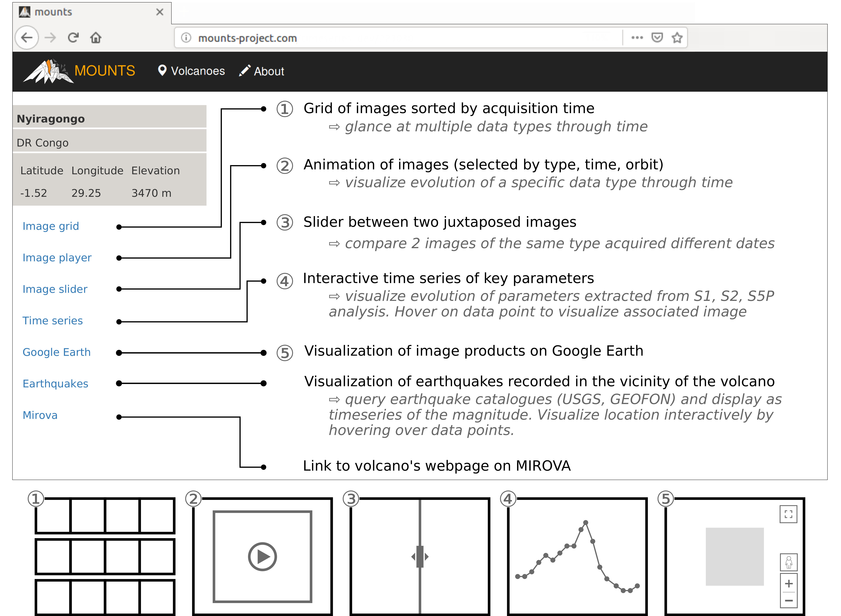841x616 pixels.
Task: Zoom in with the plus map button
Action: [x=788, y=583]
